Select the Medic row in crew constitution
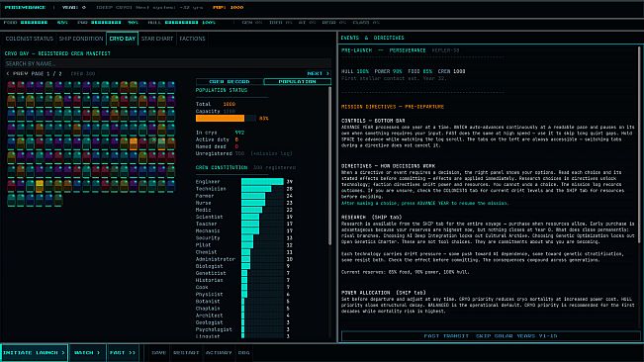Viewport: 644px width, 362px height. pos(244,210)
